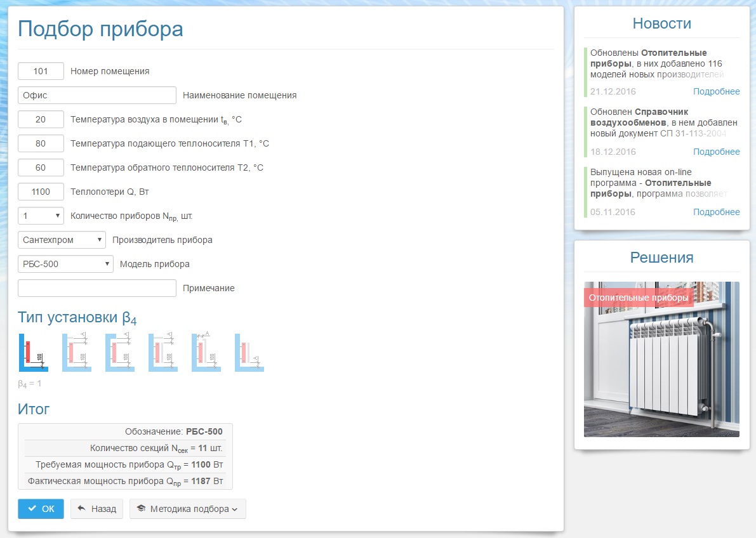Open the РБС-500 model dropdown

coord(65,264)
